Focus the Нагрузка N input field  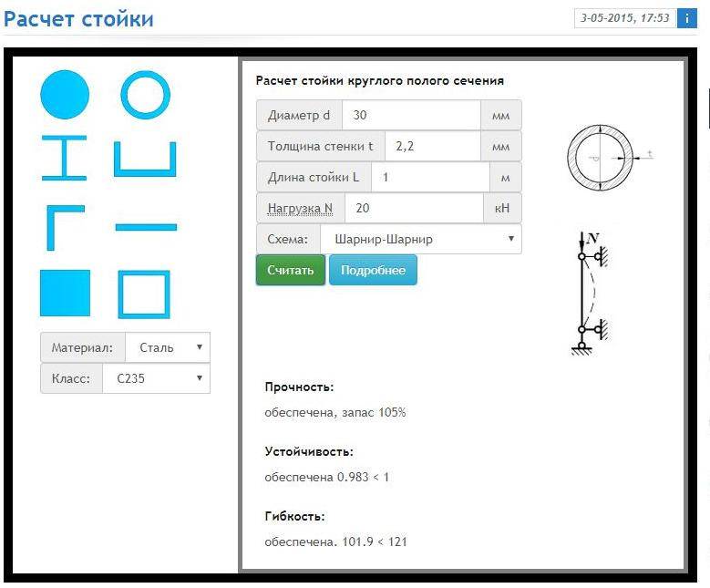coord(415,208)
